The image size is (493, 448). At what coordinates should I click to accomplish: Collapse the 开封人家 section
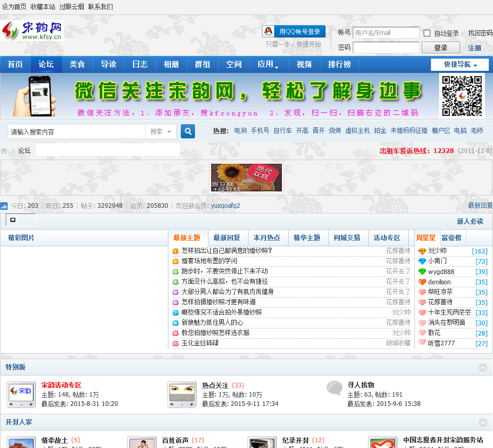(x=483, y=422)
